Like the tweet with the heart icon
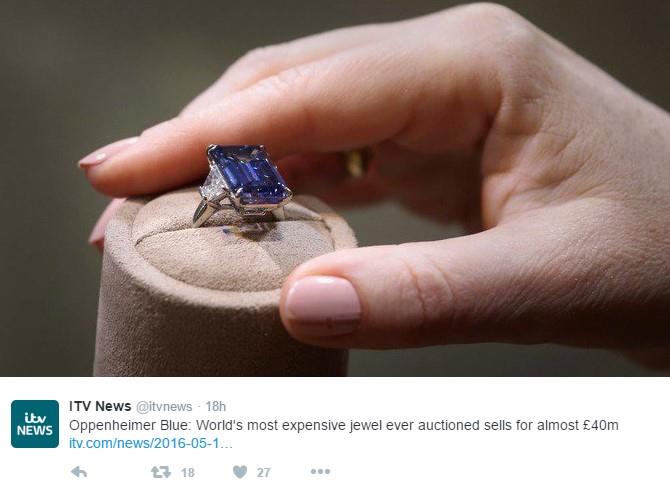This screenshot has width=670, height=498. 240,472
